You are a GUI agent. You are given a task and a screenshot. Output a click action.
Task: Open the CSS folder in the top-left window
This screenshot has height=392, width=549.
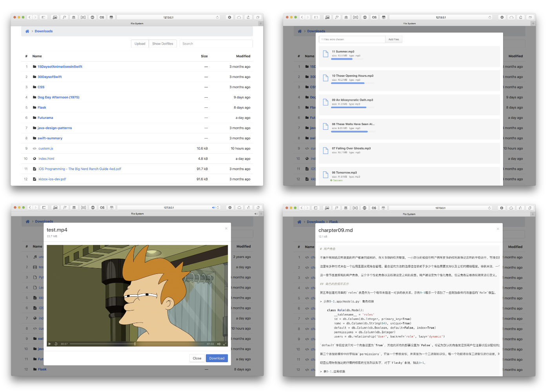[x=41, y=87]
